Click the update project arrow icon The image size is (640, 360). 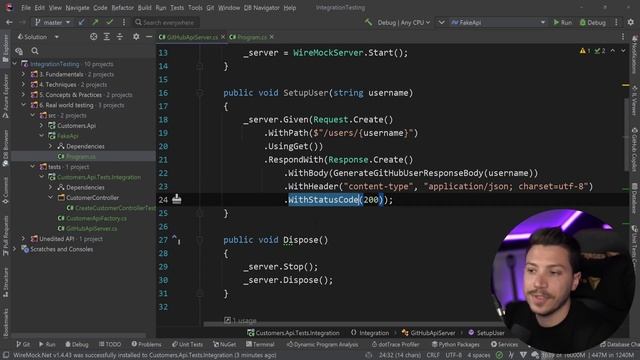tap(82, 22)
